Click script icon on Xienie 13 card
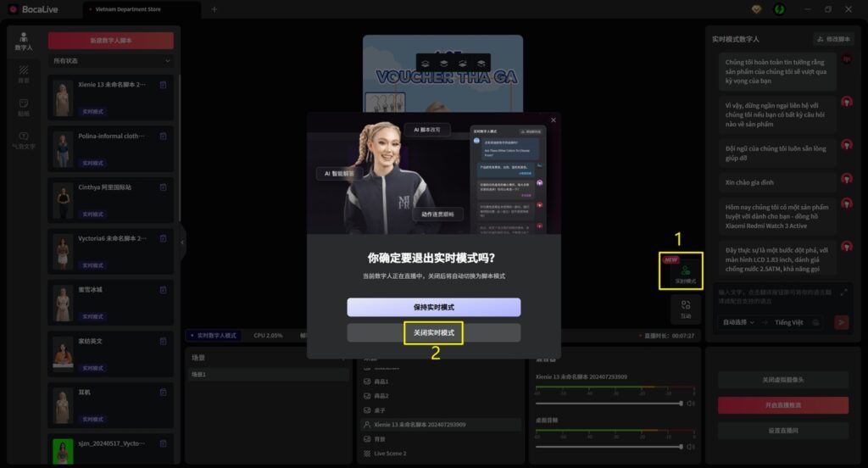 [x=164, y=85]
